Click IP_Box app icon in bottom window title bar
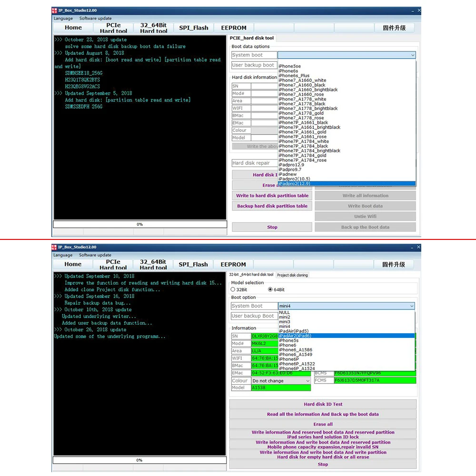This screenshot has width=476, height=476. 54,247
